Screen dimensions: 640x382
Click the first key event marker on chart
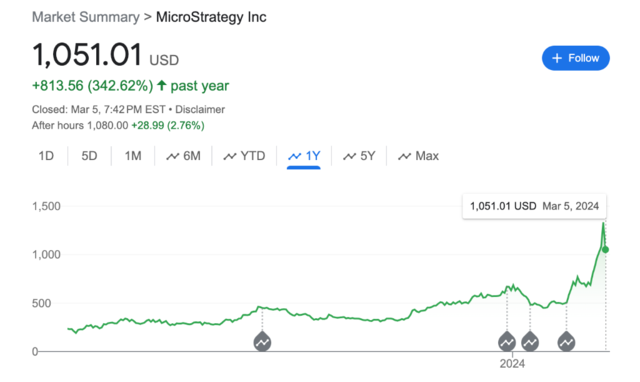pyautogui.click(x=262, y=342)
